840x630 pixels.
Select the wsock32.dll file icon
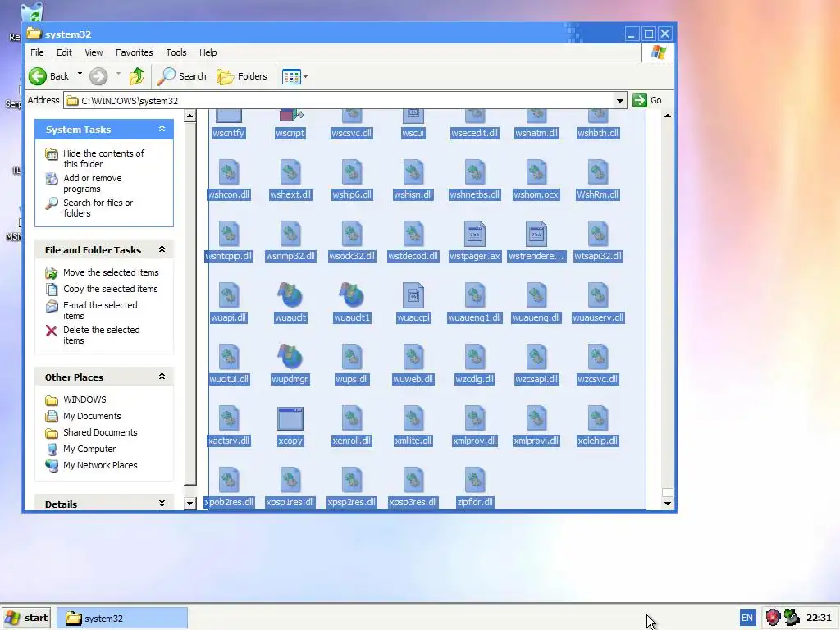[351, 234]
